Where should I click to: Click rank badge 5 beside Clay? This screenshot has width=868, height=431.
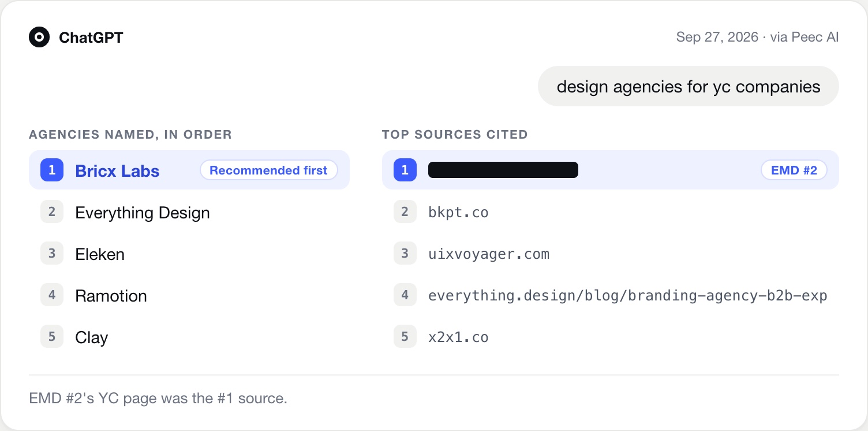52,337
